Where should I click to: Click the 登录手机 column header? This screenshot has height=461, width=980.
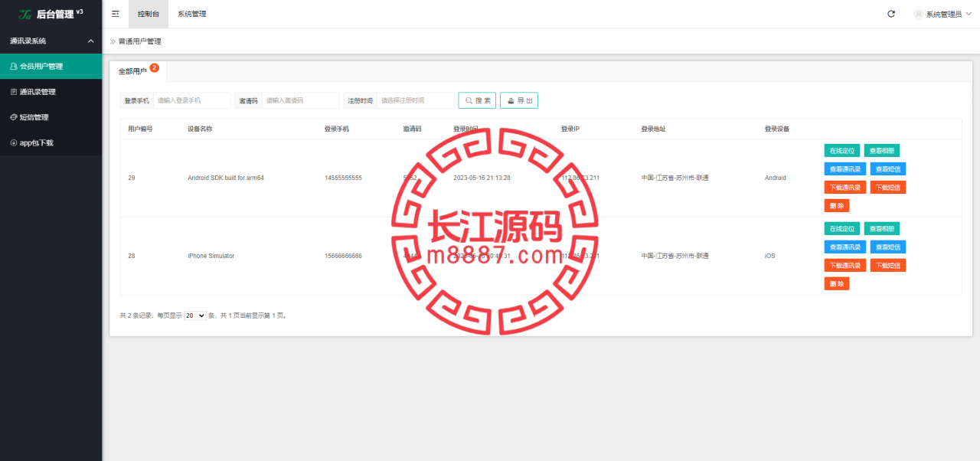337,129
